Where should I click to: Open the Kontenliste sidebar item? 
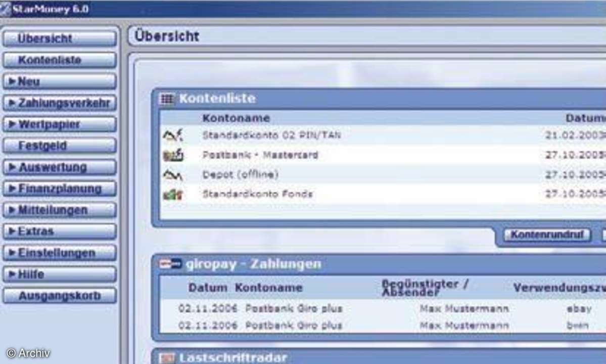tap(60, 60)
